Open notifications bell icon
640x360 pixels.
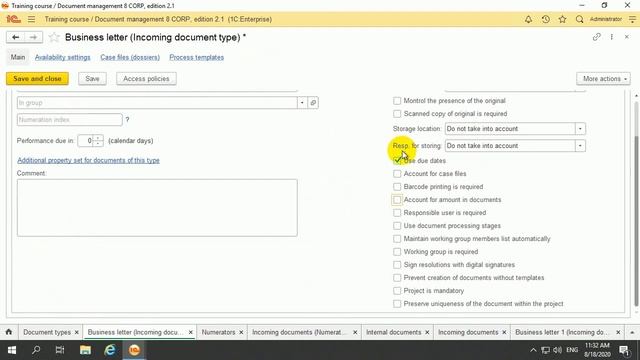[x=528, y=19]
